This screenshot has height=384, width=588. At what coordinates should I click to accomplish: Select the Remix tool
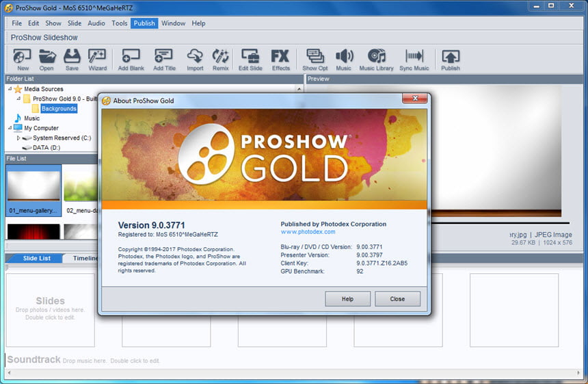pyautogui.click(x=220, y=60)
